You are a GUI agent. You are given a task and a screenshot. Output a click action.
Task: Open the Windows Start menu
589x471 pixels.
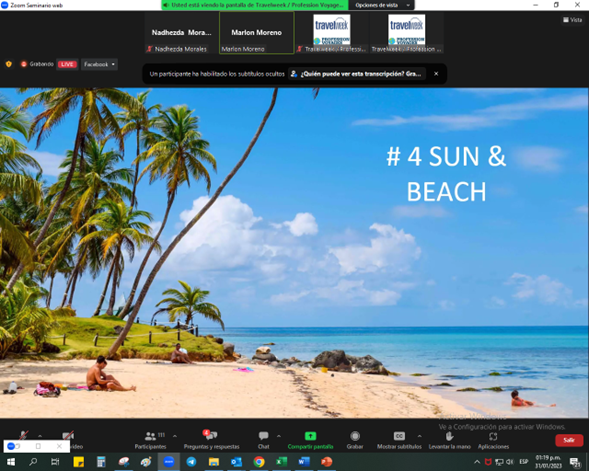point(11,462)
